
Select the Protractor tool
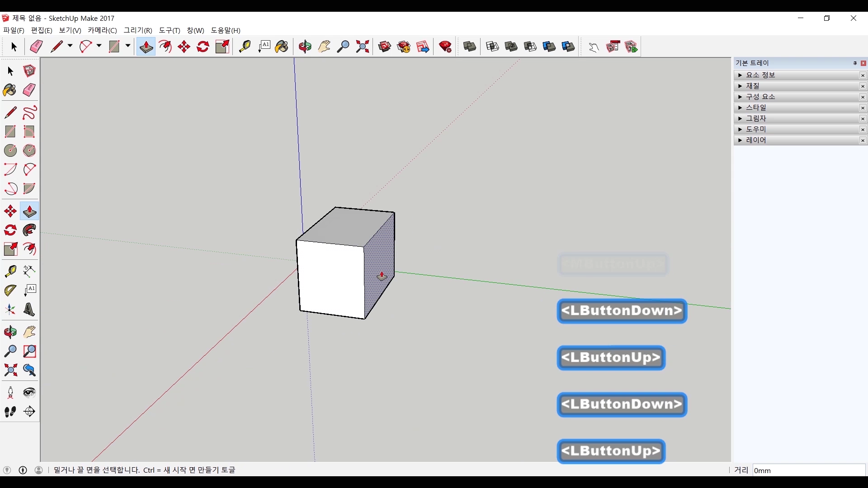[10, 290]
